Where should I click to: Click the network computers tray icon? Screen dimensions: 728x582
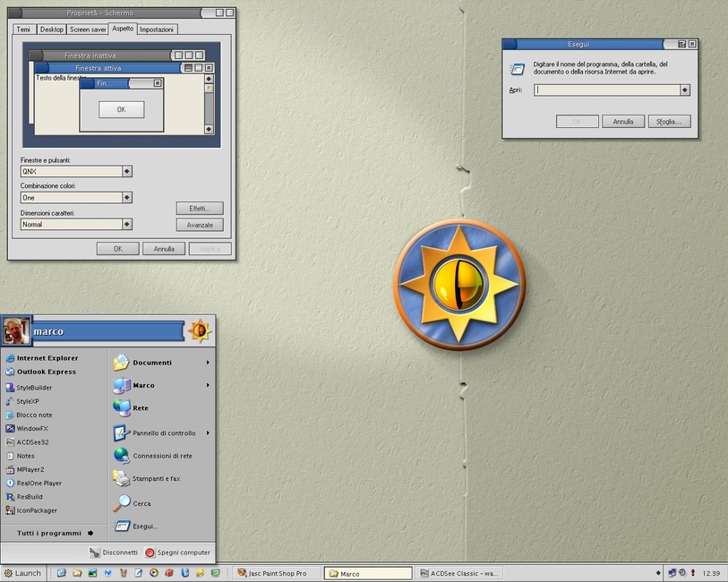[672, 573]
